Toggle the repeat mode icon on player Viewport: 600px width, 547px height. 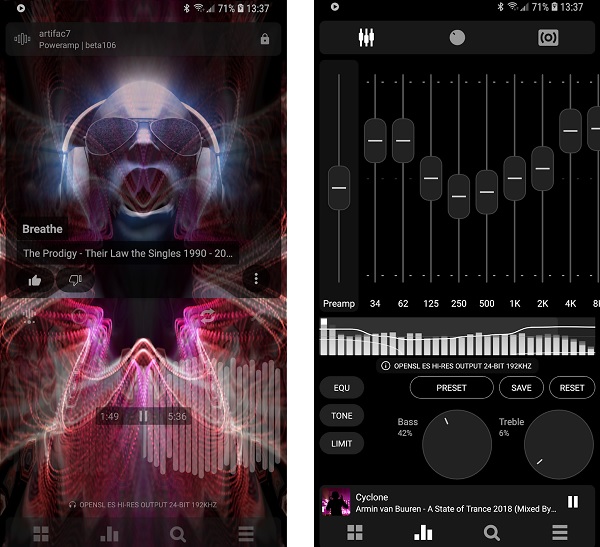(207, 316)
